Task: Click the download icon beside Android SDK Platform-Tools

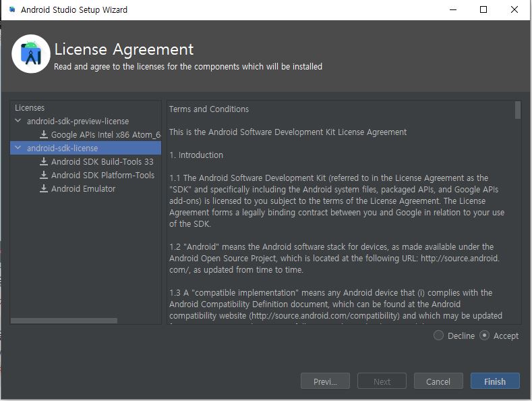Action: point(43,175)
